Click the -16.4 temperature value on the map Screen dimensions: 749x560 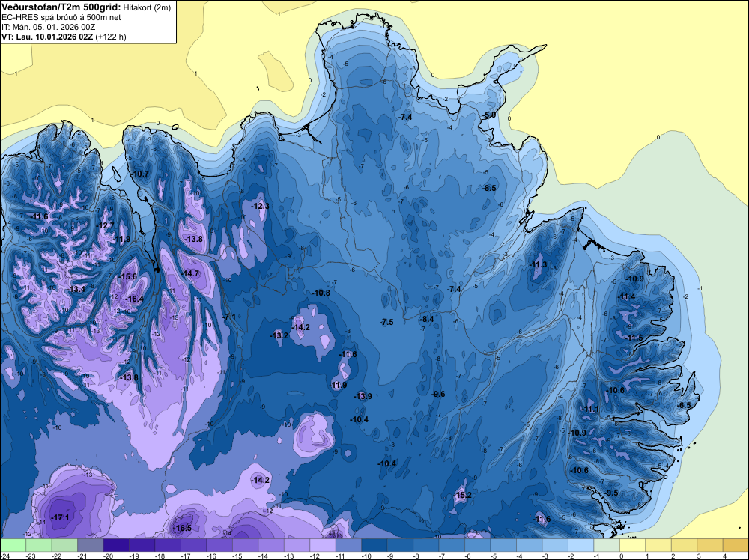134,299
